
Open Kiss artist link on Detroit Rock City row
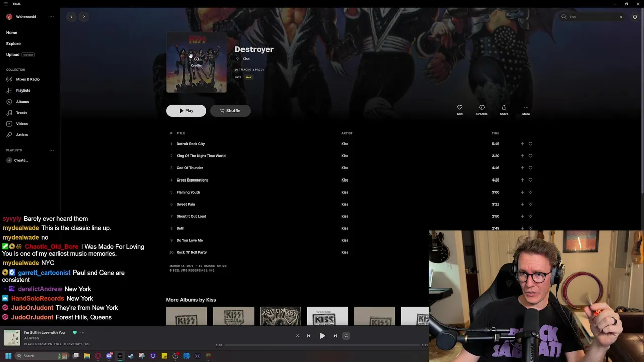coord(345,144)
